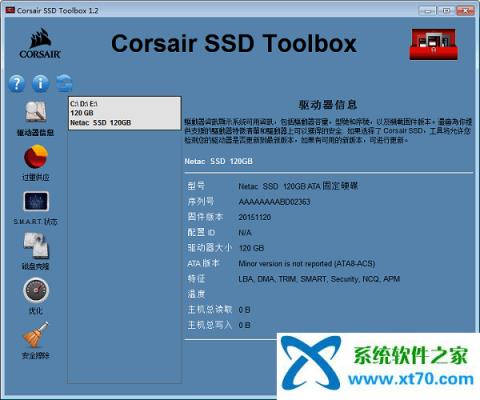Click the 序列号 serial number label
Screen dimensions: 480x400
click(x=201, y=201)
